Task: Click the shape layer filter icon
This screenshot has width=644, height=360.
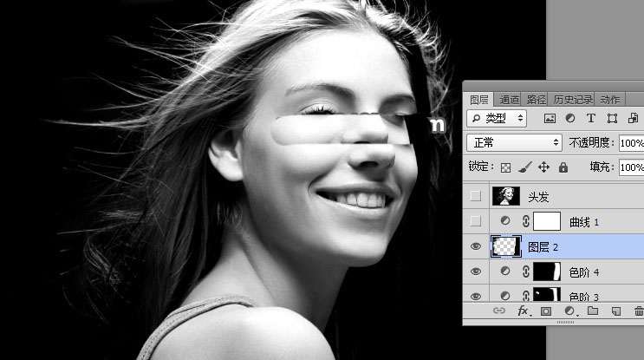Action: [x=612, y=118]
